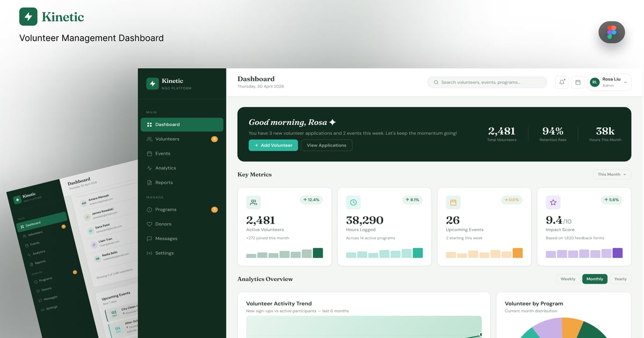Image resolution: width=644 pixels, height=338 pixels.
Task: Click the "94%" Retention Rate figure
Action: click(553, 131)
